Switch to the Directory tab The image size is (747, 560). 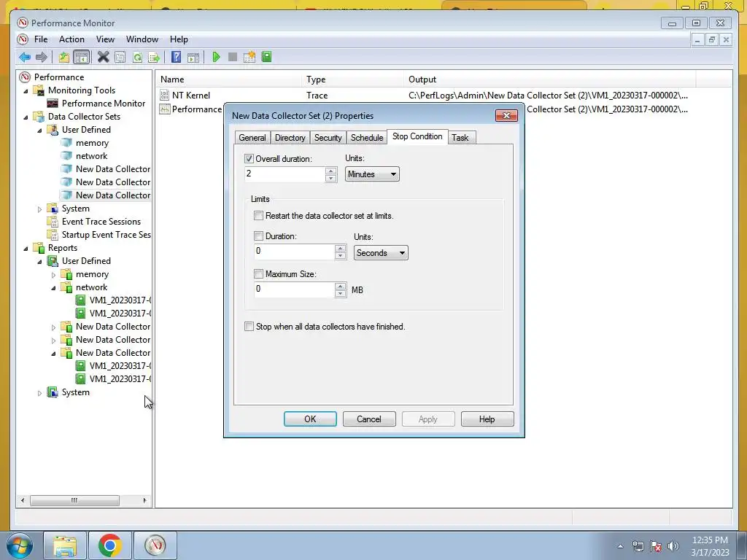pos(290,138)
